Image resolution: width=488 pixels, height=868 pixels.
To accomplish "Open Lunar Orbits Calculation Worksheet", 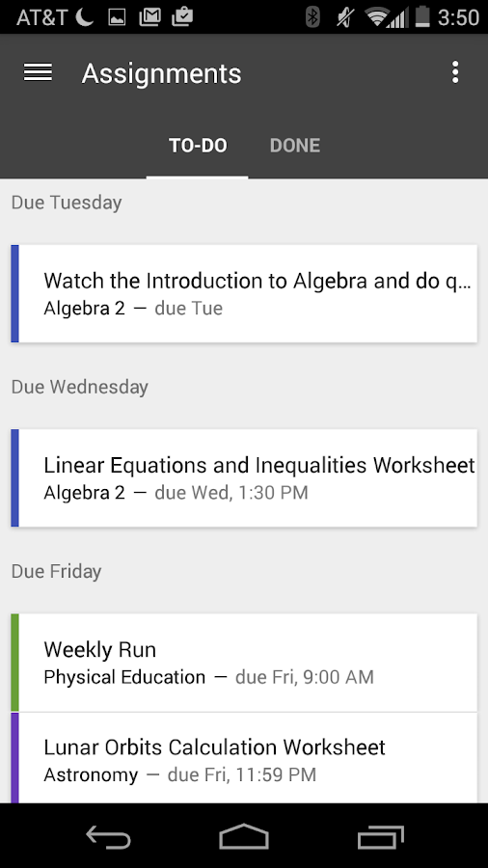I will [244, 758].
